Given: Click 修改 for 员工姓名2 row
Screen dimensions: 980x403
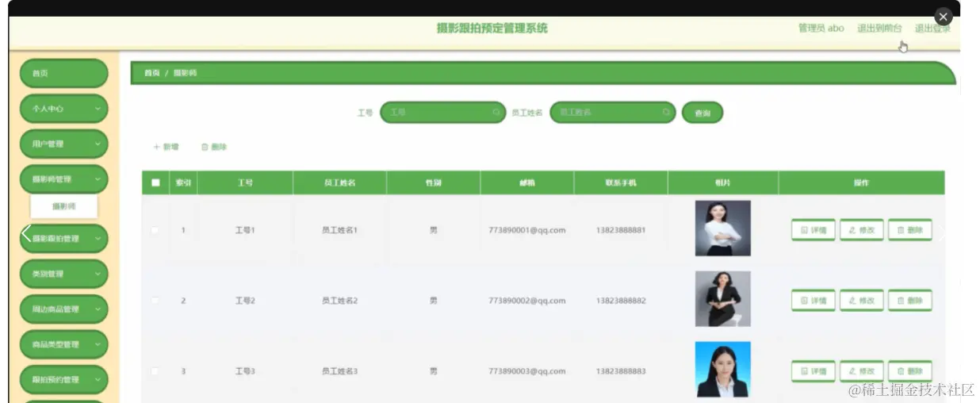Looking at the screenshot, I should [x=861, y=301].
